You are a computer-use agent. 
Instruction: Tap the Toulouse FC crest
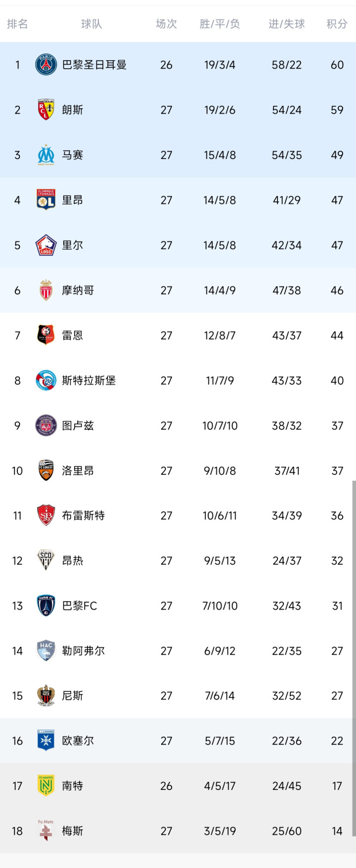pyautogui.click(x=46, y=425)
